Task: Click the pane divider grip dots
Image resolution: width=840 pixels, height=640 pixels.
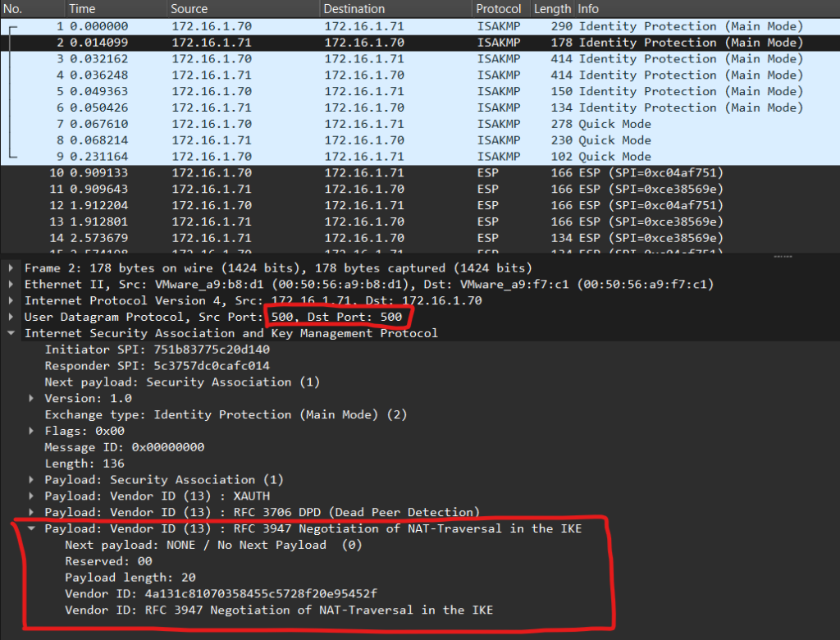Action: click(x=783, y=257)
